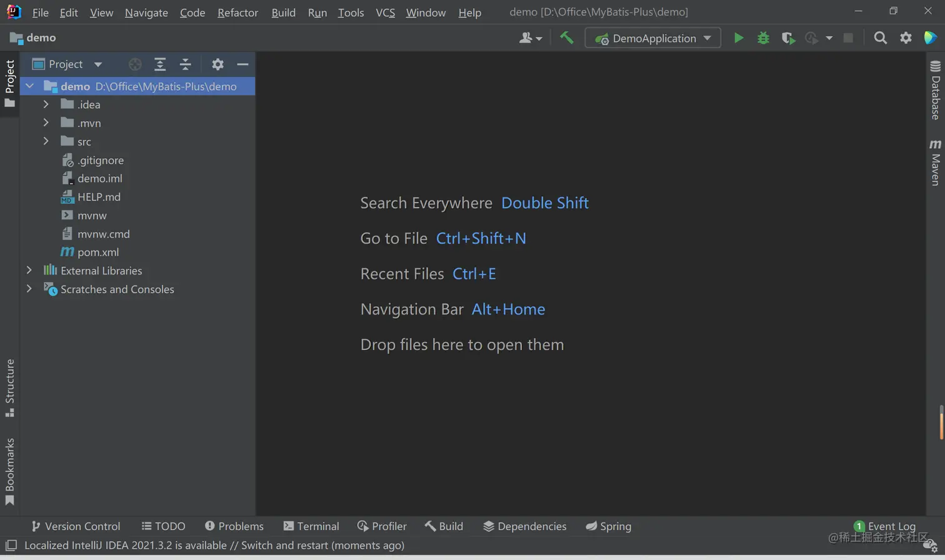Expand the src folder
945x560 pixels.
coord(46,141)
